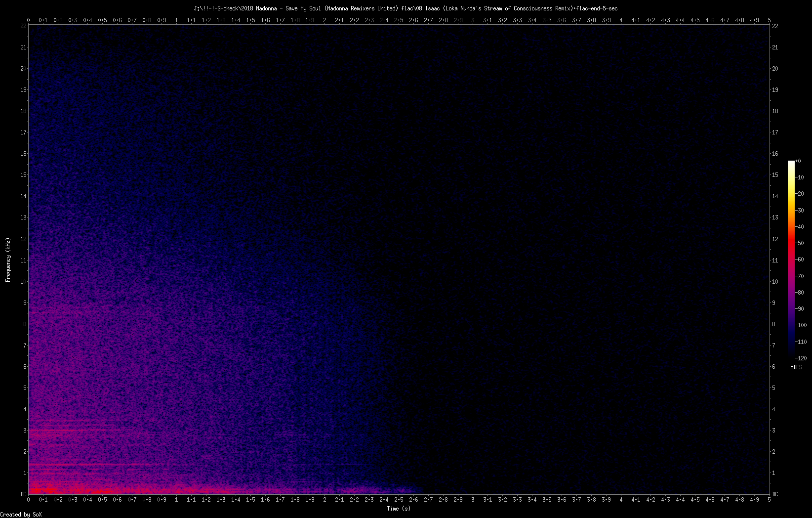This screenshot has height=518, width=812.
Task: Click "0" on the bottom time axis
Action: click(28, 500)
